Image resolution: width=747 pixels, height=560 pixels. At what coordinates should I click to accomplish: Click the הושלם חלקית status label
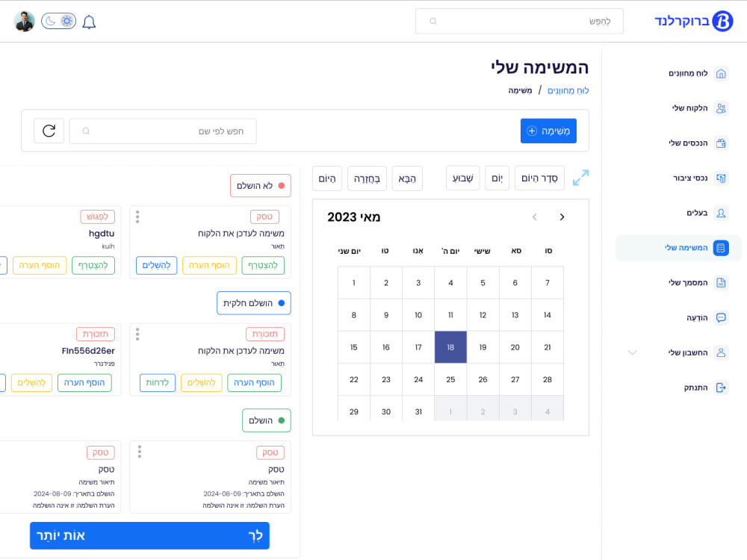tap(253, 303)
